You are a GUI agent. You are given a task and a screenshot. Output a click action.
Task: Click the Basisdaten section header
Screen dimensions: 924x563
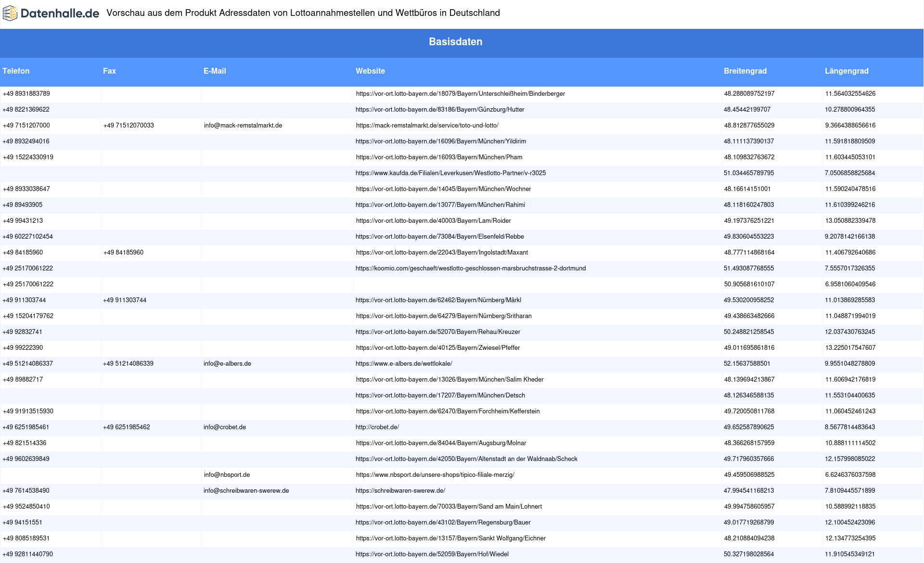456,42
